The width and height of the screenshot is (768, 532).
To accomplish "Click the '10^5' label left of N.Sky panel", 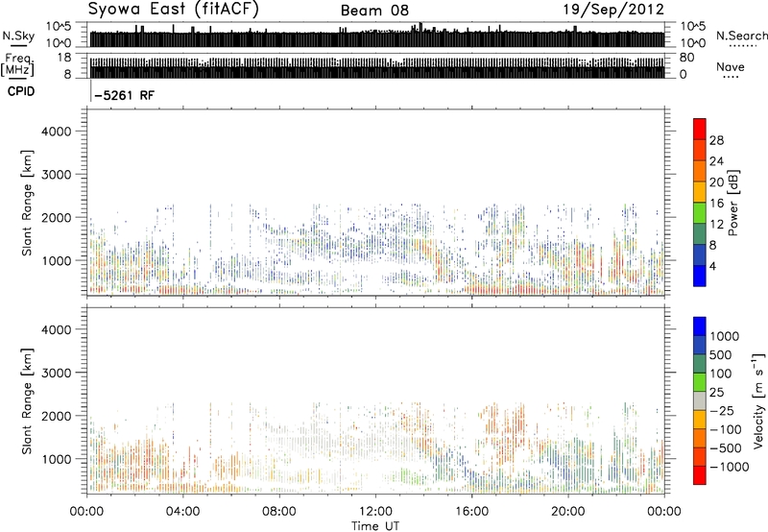I will coord(59,27).
